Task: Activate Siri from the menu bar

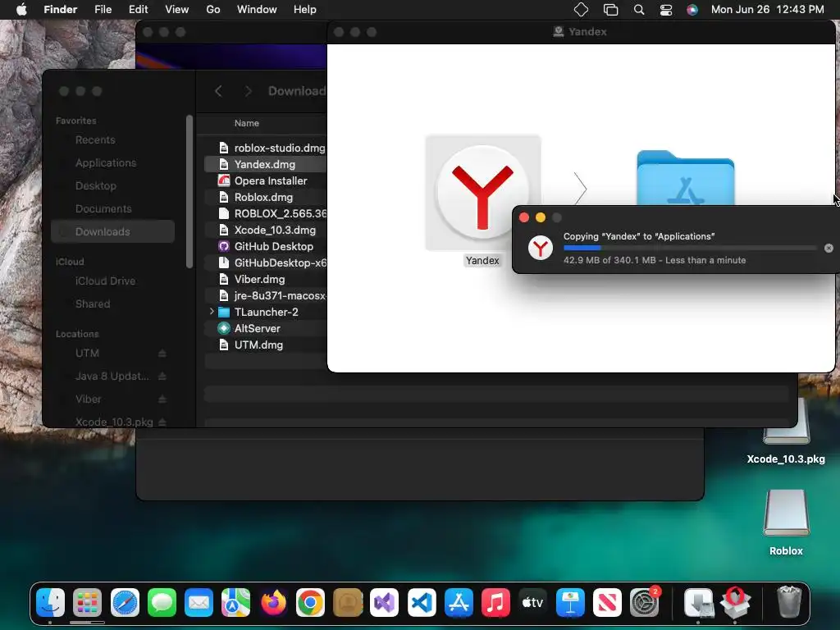Action: click(x=692, y=10)
